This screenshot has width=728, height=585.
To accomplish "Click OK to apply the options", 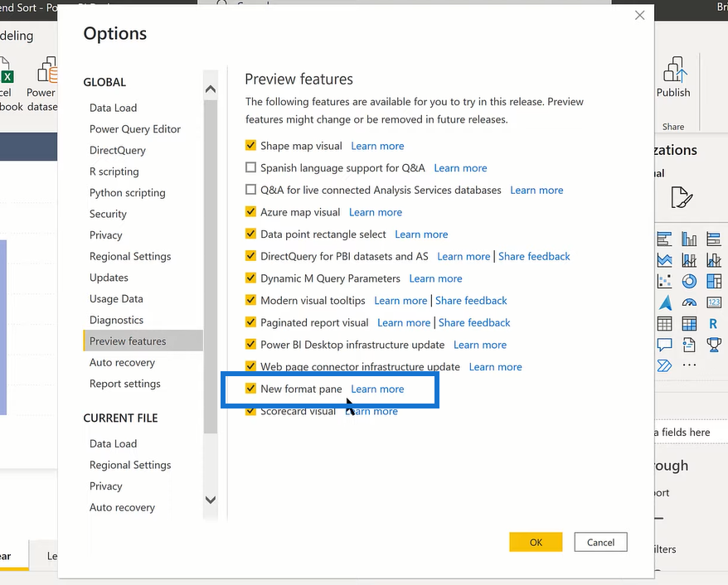I will pyautogui.click(x=536, y=542).
